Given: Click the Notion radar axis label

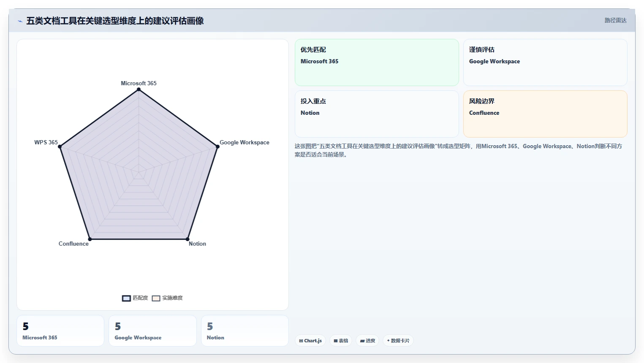Looking at the screenshot, I should (197, 244).
